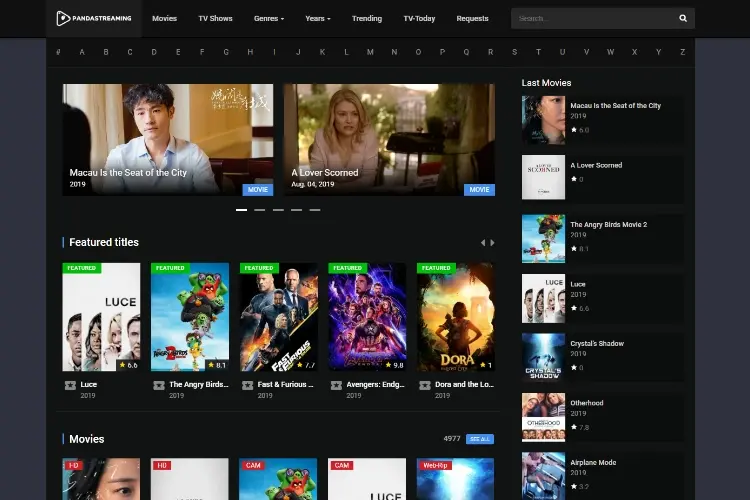Image resolution: width=750 pixels, height=500 pixels.
Task: Select the first slider indicator dash
Action: [x=241, y=210]
